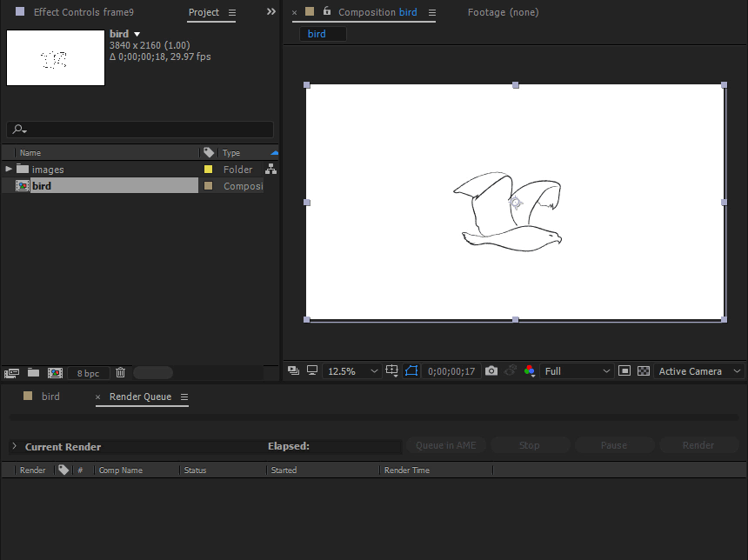Click the Queue in AME button
Screen dimensions: 748x560
445,444
